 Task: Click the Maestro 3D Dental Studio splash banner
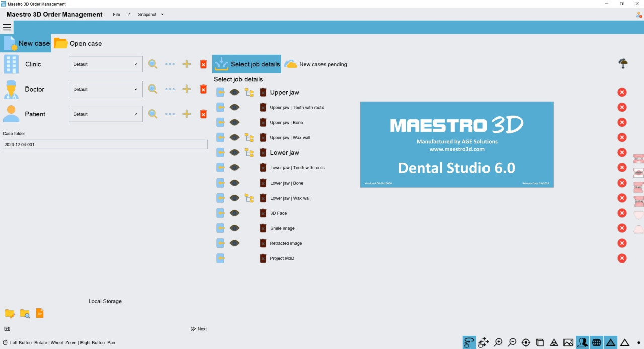[x=457, y=144]
